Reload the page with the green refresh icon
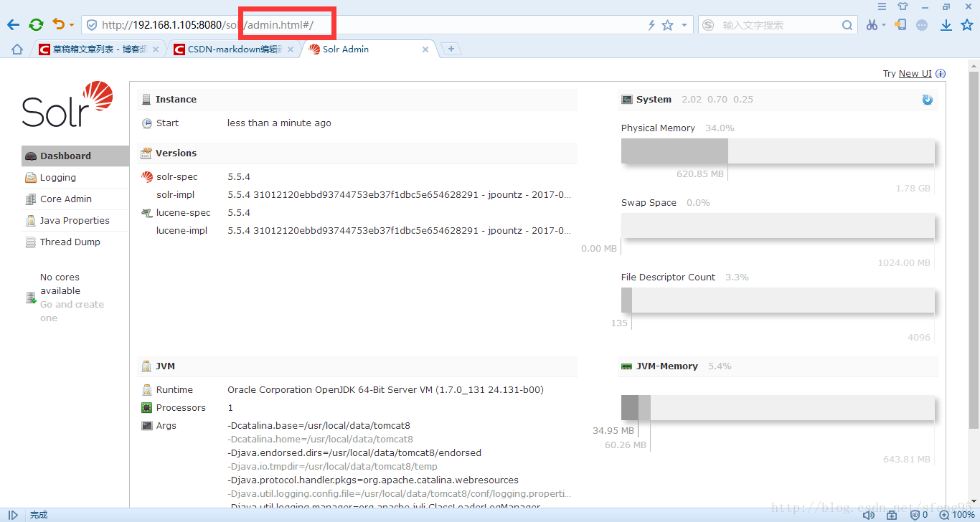Image resolution: width=980 pixels, height=522 pixels. [x=36, y=25]
